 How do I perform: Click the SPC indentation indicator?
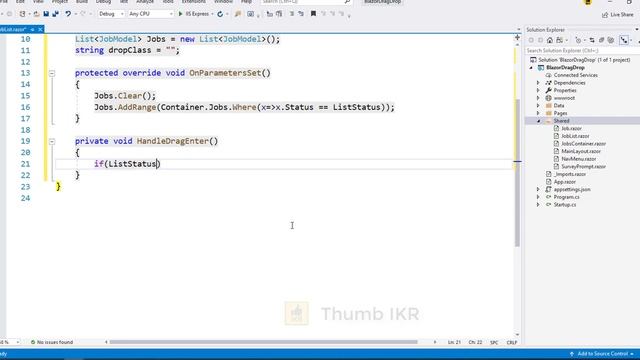(494, 342)
